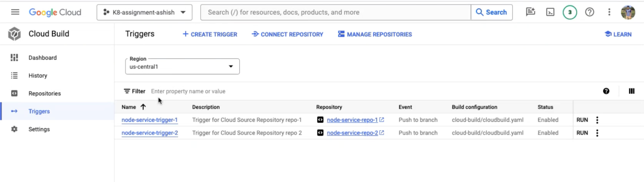Focus the resources search box
The image size is (644, 182).
pyautogui.click(x=336, y=12)
